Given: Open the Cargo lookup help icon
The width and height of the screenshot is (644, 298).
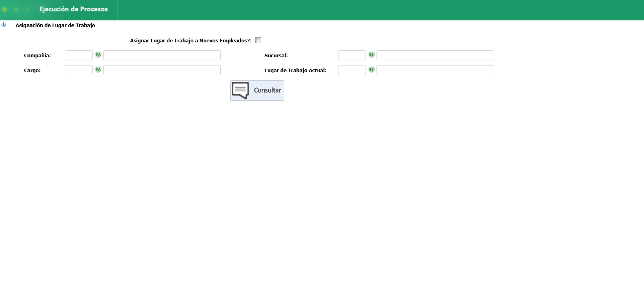Looking at the screenshot, I should coord(98,70).
